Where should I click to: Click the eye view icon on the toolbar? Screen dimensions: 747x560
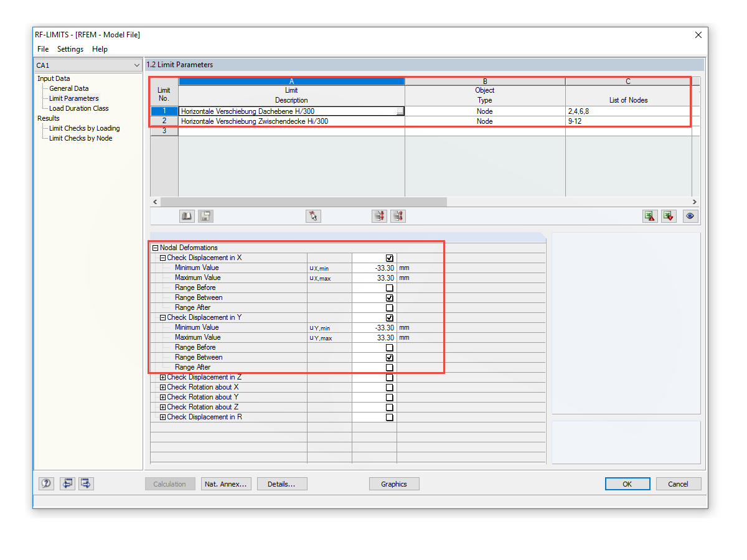[690, 216]
